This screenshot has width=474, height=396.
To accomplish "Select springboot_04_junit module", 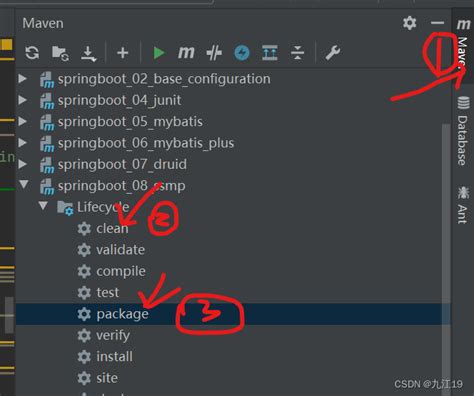I will click(x=119, y=100).
